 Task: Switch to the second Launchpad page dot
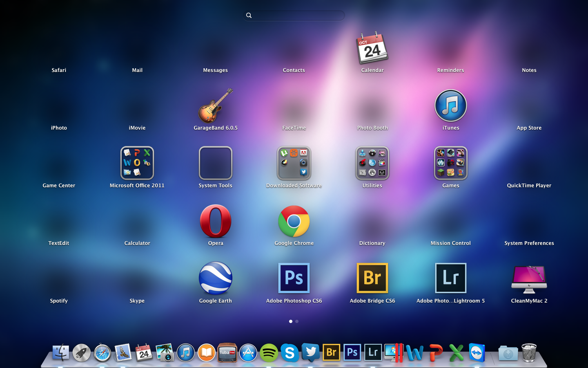tap(297, 321)
